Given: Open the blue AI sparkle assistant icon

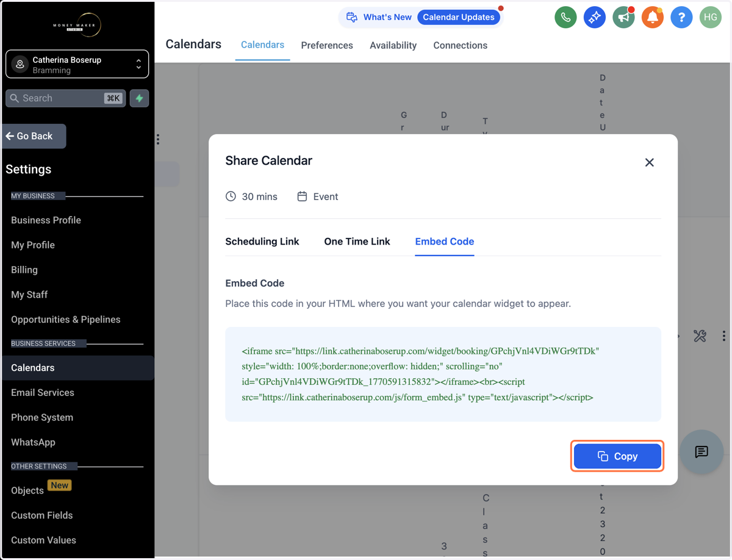Looking at the screenshot, I should click(x=594, y=17).
